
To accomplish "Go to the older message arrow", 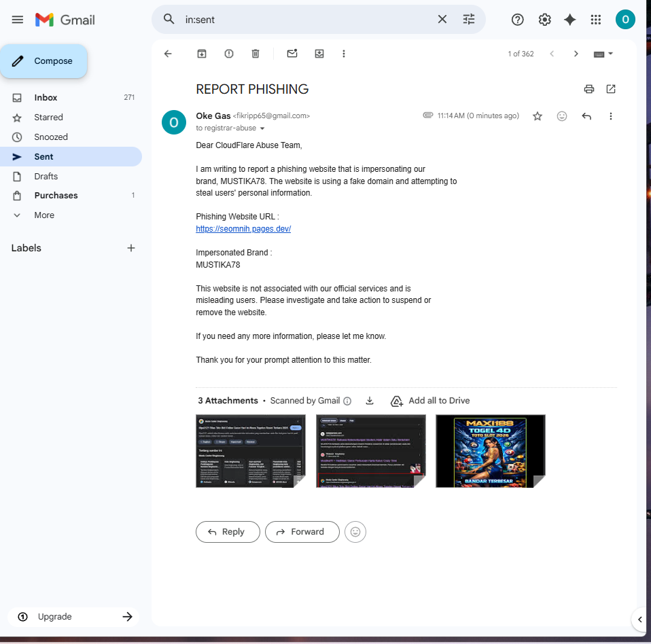I will (576, 54).
